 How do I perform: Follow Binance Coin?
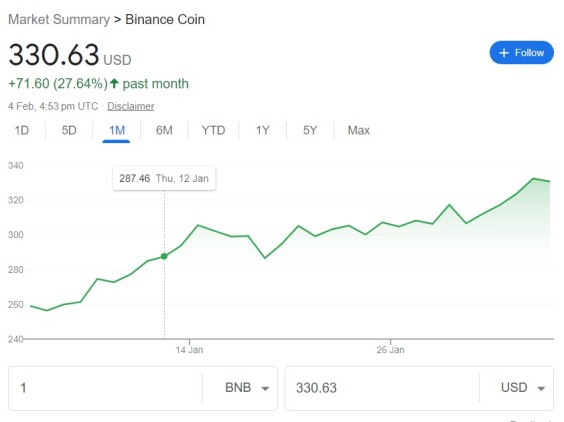click(522, 53)
